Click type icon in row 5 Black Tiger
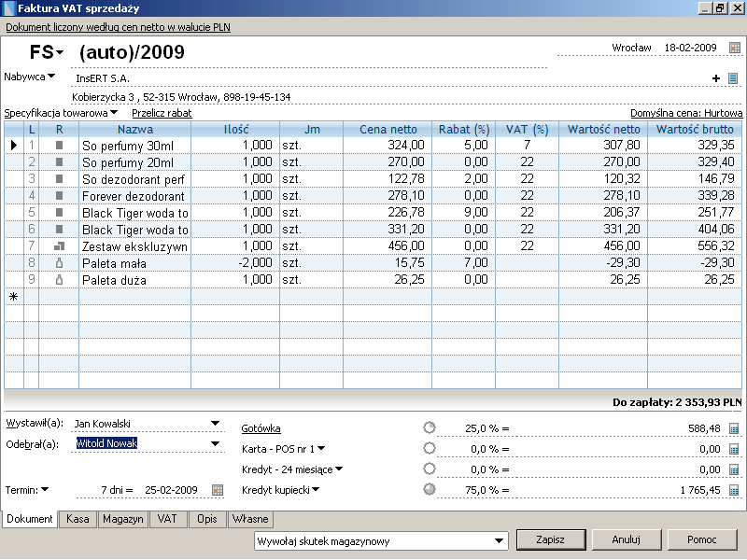This screenshot has width=747, height=560. [59, 212]
